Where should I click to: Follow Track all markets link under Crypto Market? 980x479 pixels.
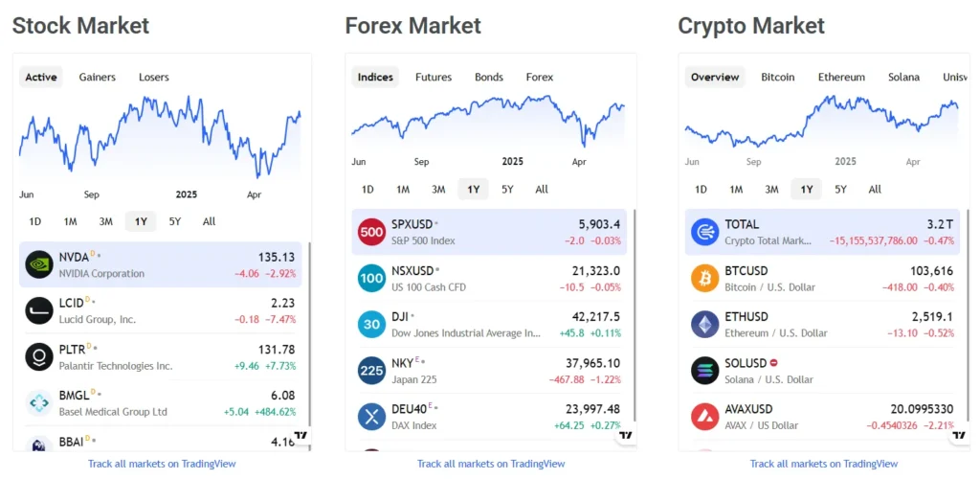pos(824,464)
